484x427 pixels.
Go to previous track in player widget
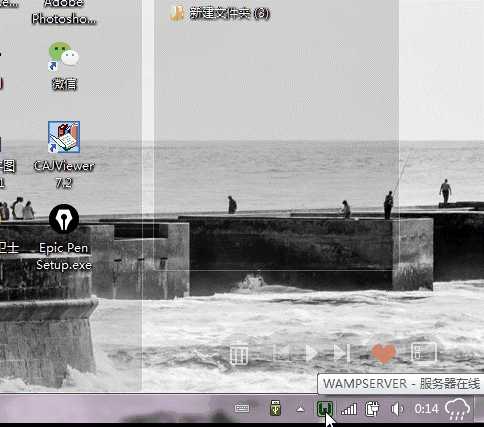(281, 353)
